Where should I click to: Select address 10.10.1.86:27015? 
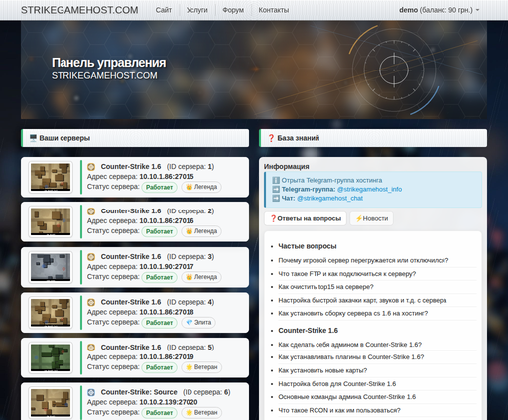[x=167, y=177]
